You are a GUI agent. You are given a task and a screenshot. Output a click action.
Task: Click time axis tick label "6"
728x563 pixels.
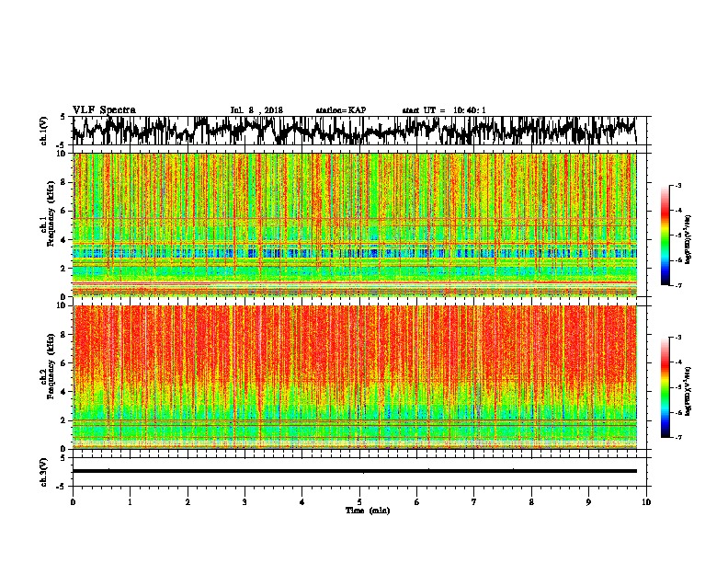(417, 502)
